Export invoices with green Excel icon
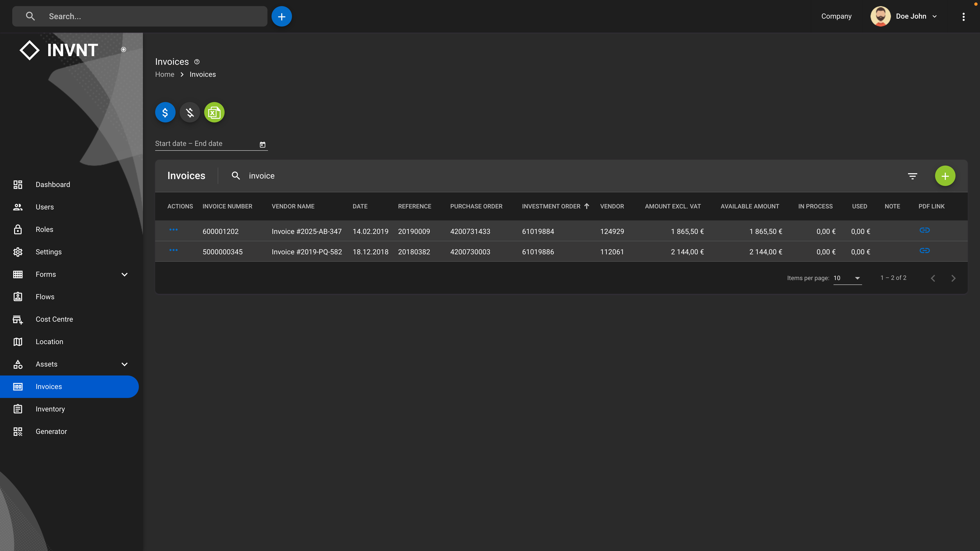Screen dimensions: 980x551 [x=214, y=112]
